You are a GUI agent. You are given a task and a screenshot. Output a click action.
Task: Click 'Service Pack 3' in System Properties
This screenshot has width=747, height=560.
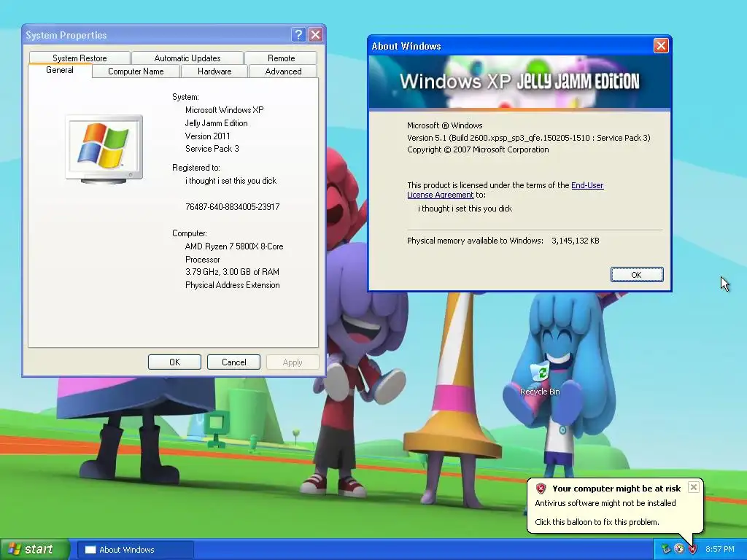(212, 149)
